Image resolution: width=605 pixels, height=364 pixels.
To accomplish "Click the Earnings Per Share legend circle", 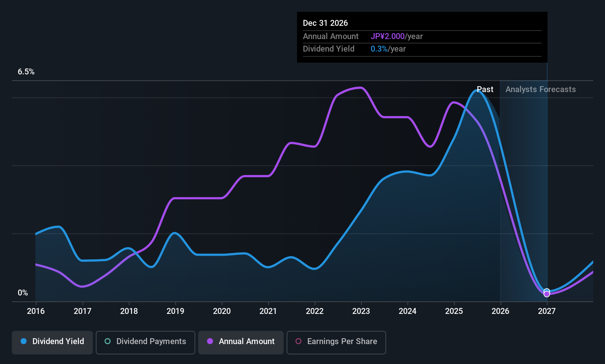I will tap(298, 342).
